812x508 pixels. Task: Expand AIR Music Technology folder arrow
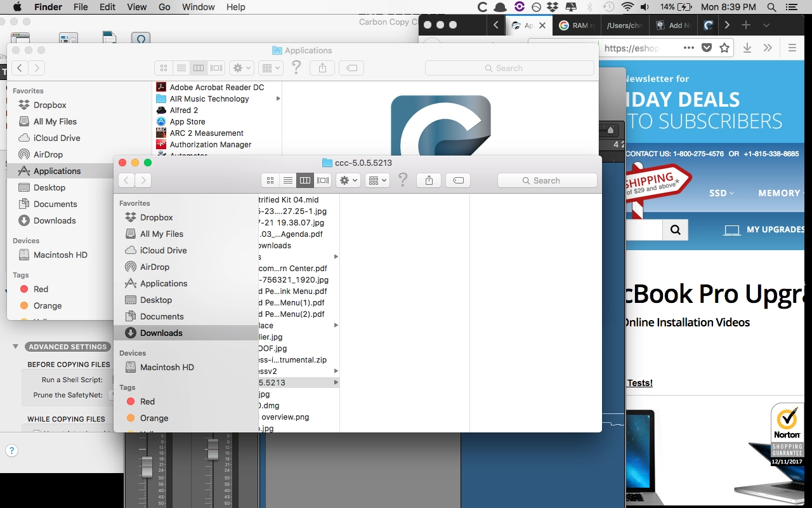278,99
